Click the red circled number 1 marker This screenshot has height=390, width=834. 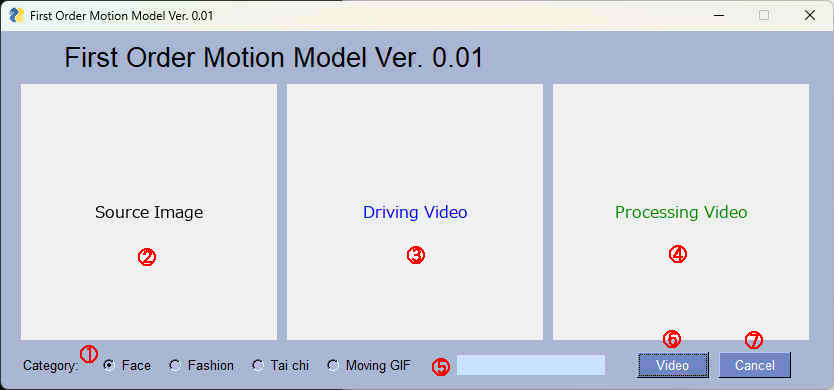point(88,353)
